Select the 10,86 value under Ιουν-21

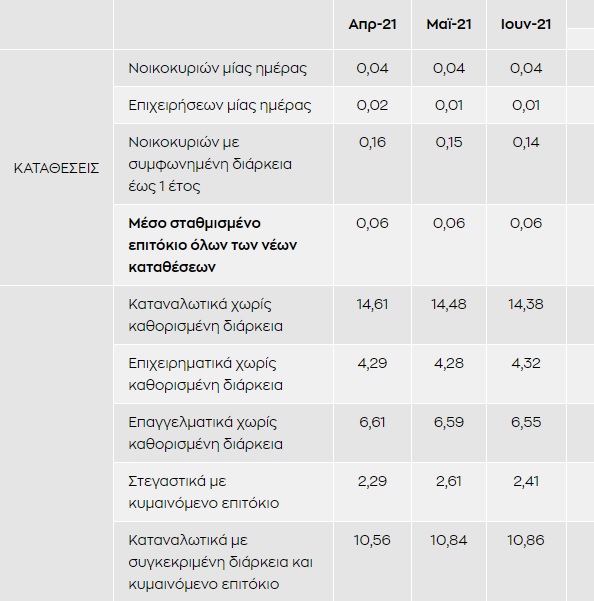(x=526, y=540)
